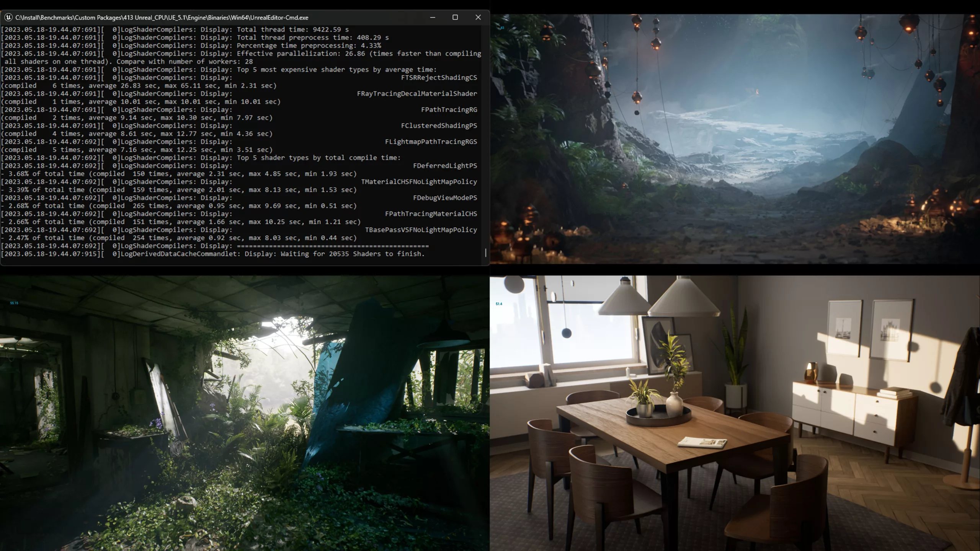Click the 55.15 FPS counter overlay
Viewport: 980px width, 551px height.
pos(14,303)
